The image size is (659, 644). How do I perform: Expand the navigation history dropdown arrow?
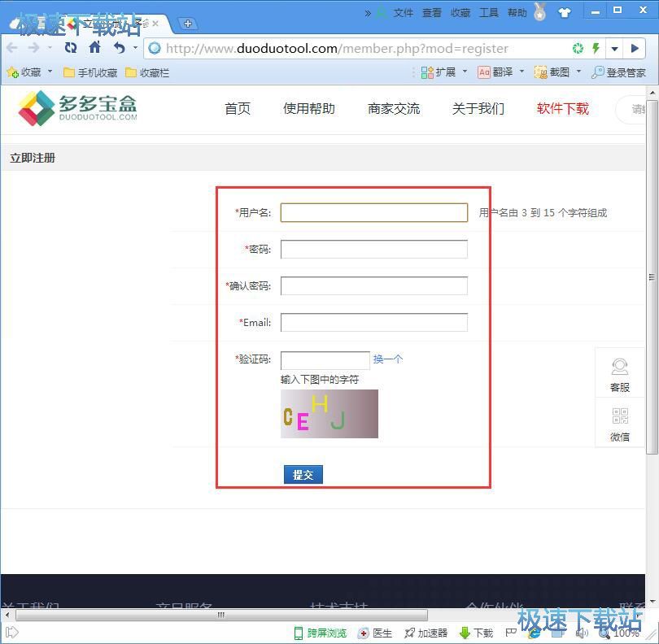coord(50,47)
